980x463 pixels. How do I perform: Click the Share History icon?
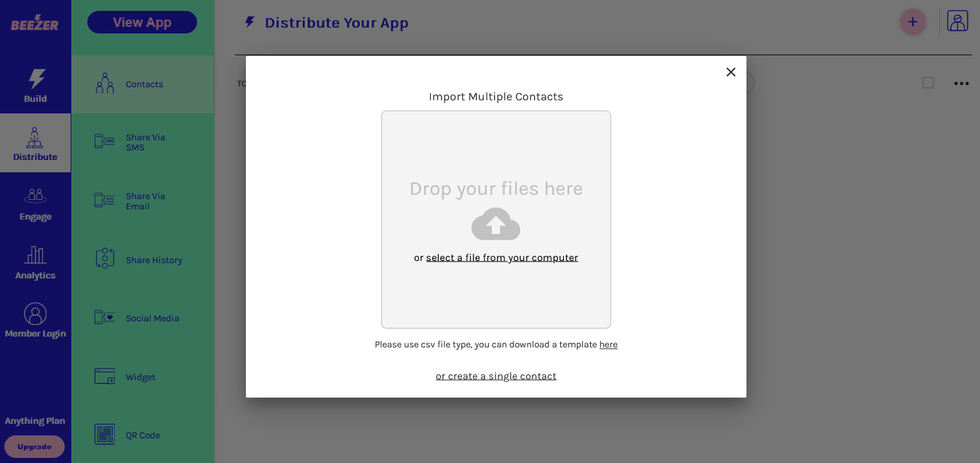[105, 259]
